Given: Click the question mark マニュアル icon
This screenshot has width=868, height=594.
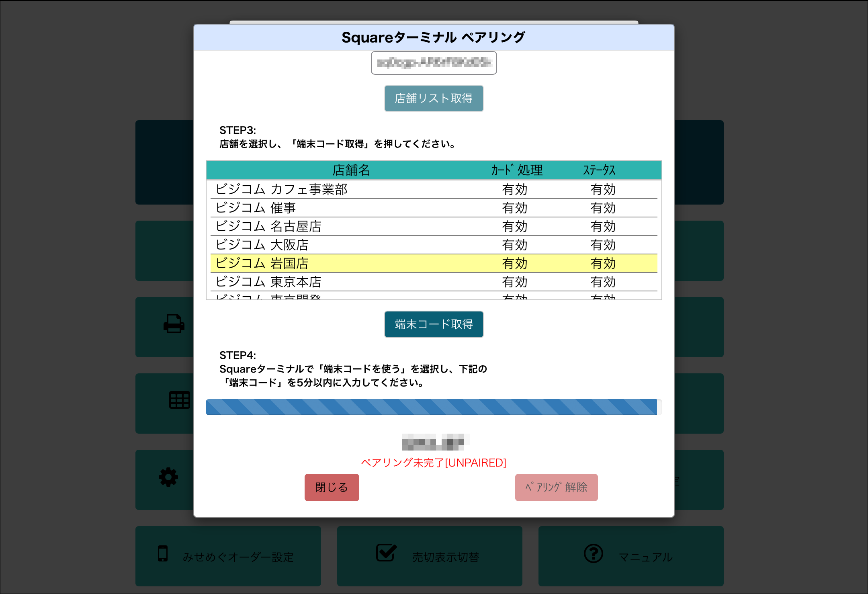Looking at the screenshot, I should click(593, 553).
